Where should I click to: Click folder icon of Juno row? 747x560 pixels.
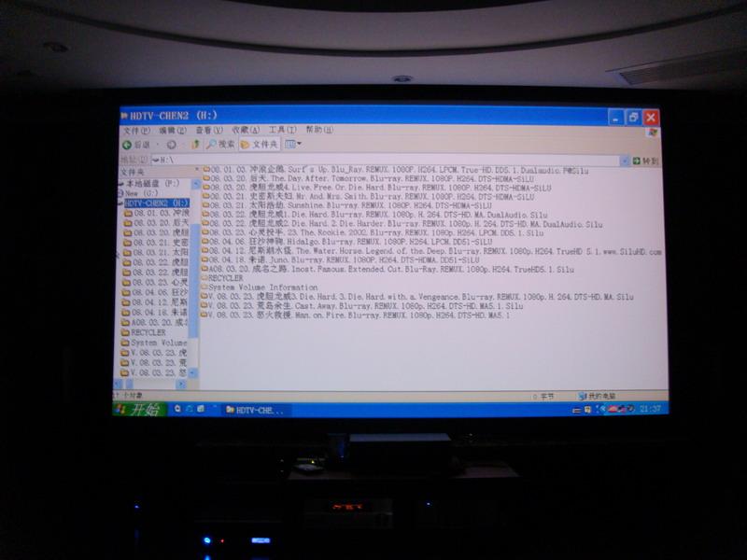pyautogui.click(x=204, y=260)
